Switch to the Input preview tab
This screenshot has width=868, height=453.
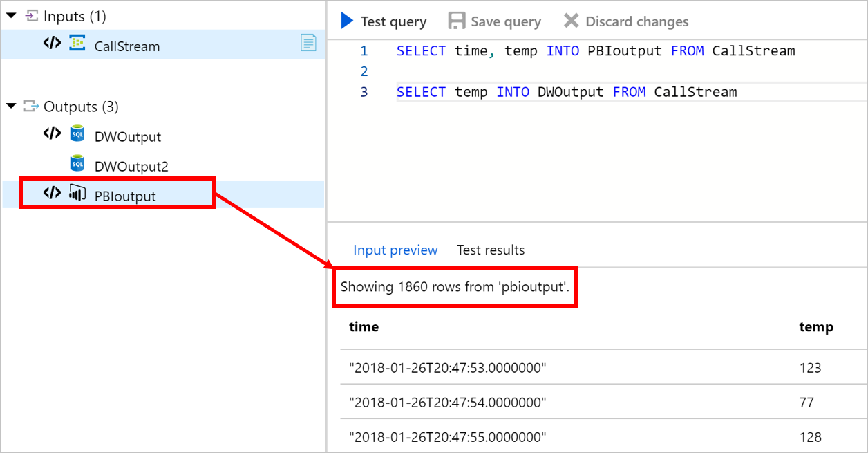pos(395,250)
